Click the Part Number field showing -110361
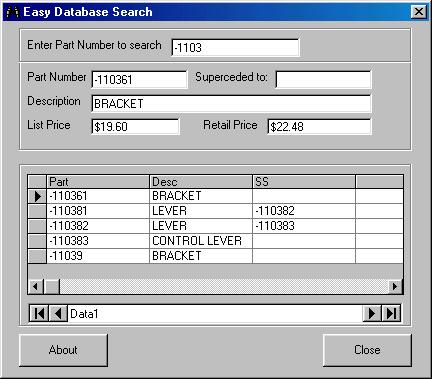 [139, 80]
